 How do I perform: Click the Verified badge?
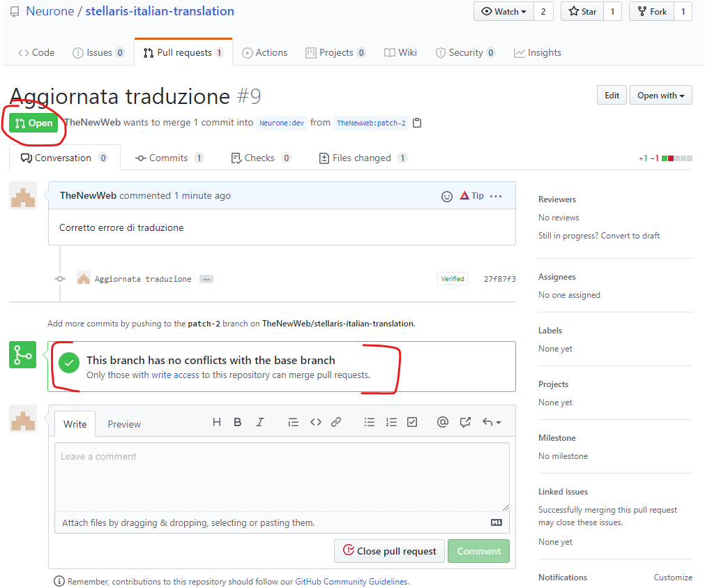tap(453, 279)
